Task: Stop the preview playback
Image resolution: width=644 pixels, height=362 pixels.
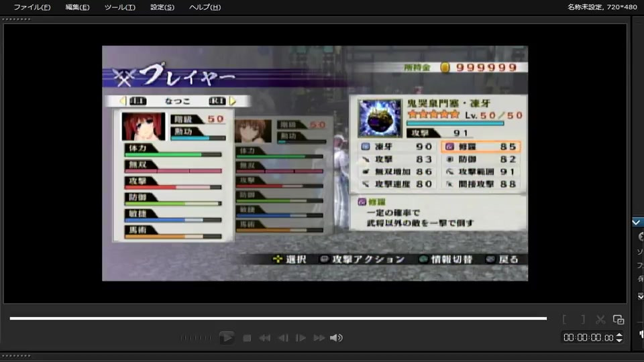Action: pos(247,338)
